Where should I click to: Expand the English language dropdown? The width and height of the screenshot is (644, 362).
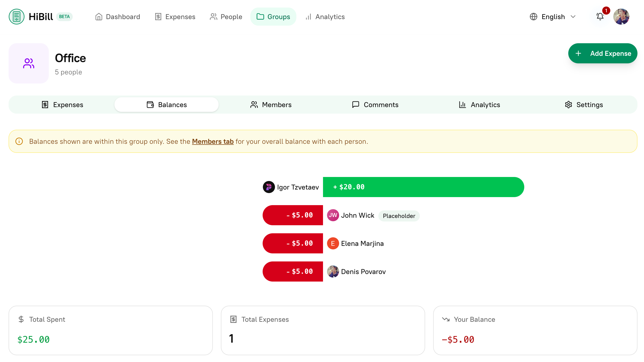pos(573,17)
